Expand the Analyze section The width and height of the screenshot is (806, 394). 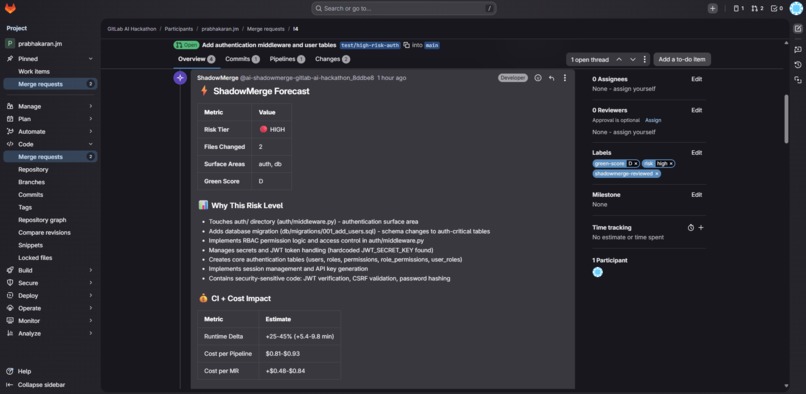coord(50,333)
